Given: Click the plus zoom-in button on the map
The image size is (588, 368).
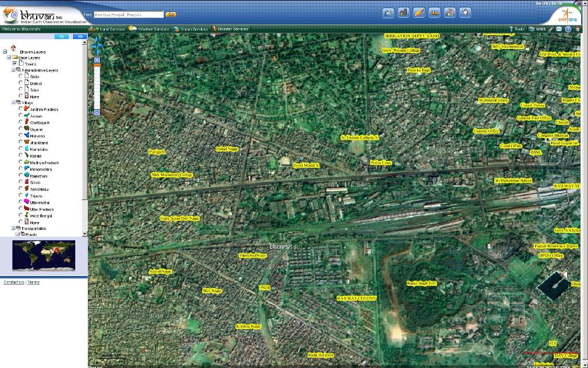Looking at the screenshot, I should [x=96, y=60].
